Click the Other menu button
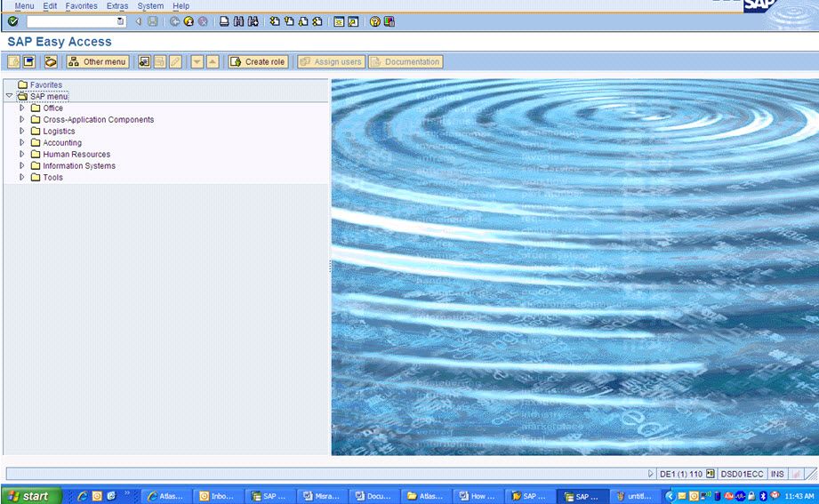The height and width of the screenshot is (504, 819). coord(98,61)
